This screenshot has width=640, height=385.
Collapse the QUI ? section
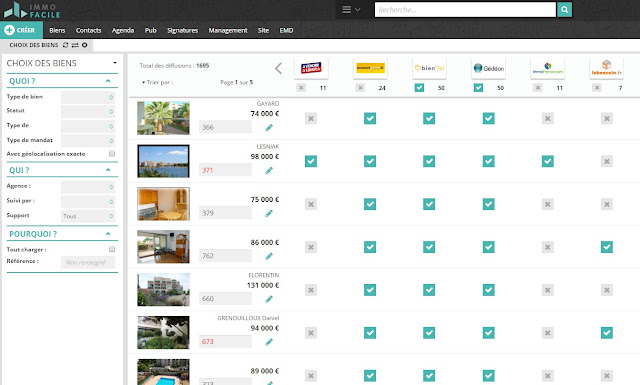pyautogui.click(x=108, y=170)
